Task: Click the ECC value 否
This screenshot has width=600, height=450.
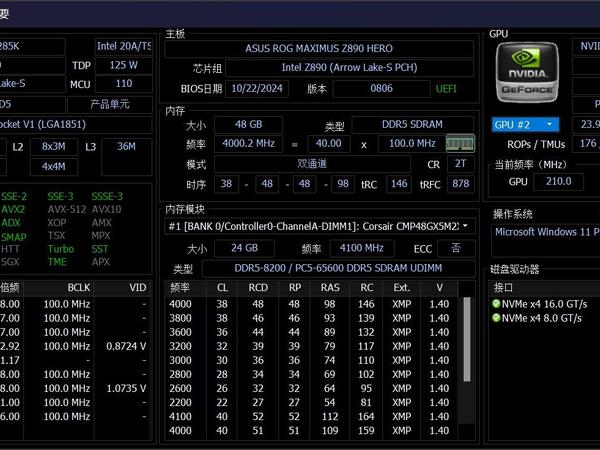Action: [456, 248]
